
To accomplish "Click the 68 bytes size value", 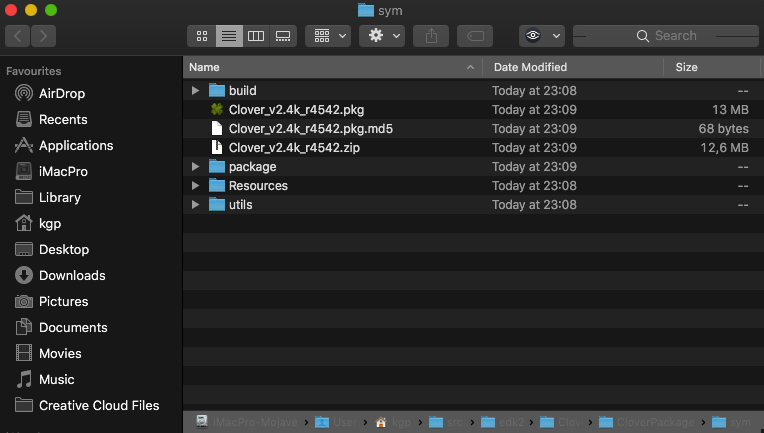I will [724, 129].
